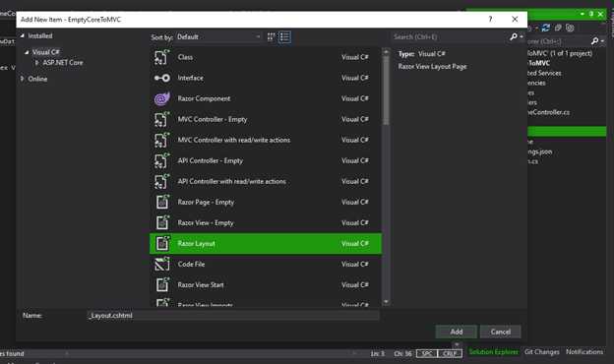This screenshot has height=364, width=614.
Task: Click the CRLF line ending indicator
Action: click(450, 353)
